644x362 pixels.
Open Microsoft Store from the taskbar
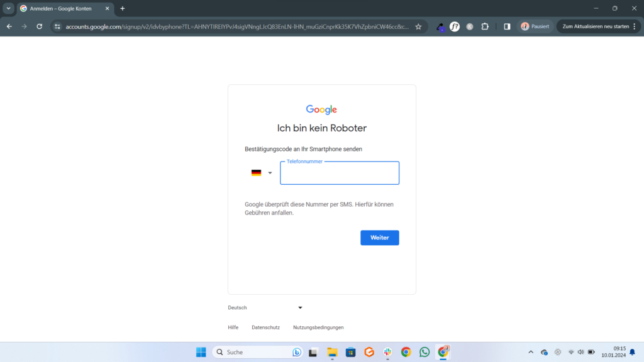point(351,352)
